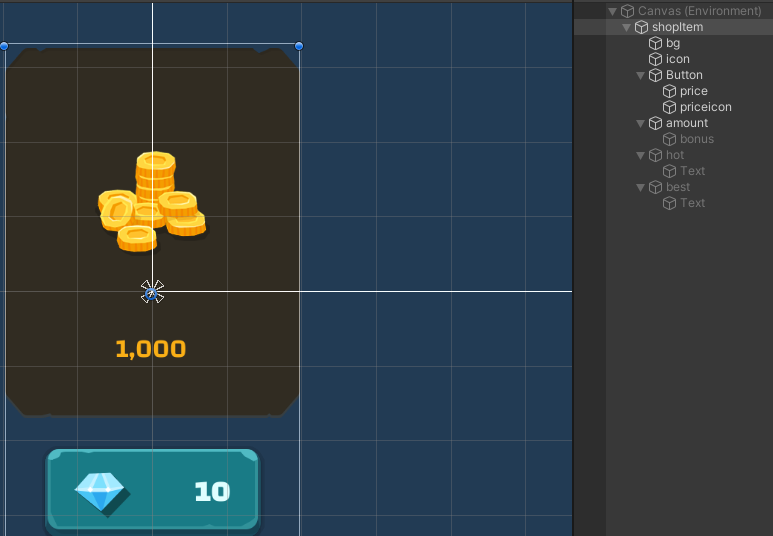Click the cube icon beside bonus
This screenshot has width=773, height=536.
pos(669,139)
